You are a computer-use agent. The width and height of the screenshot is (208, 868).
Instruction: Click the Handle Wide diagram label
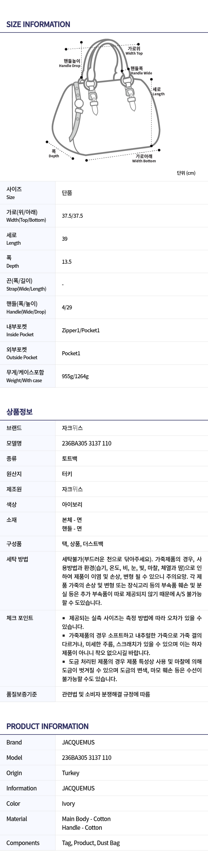click(141, 71)
